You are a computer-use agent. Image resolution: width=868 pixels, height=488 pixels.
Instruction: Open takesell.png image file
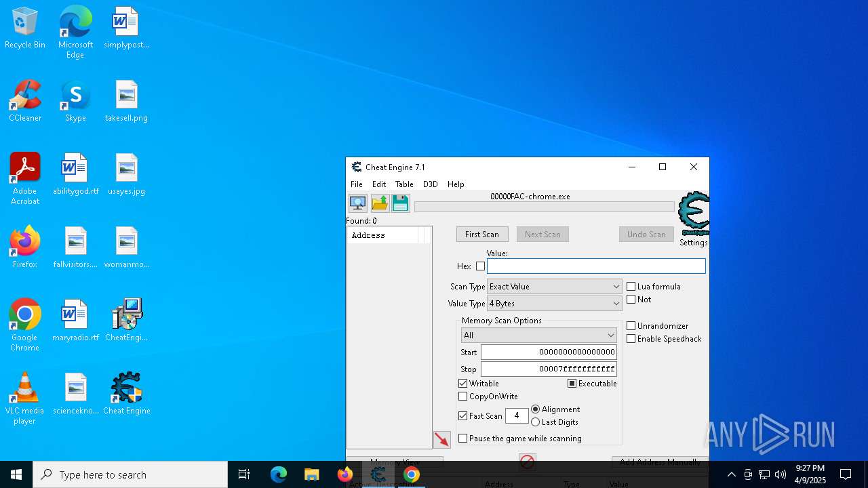pyautogui.click(x=126, y=101)
